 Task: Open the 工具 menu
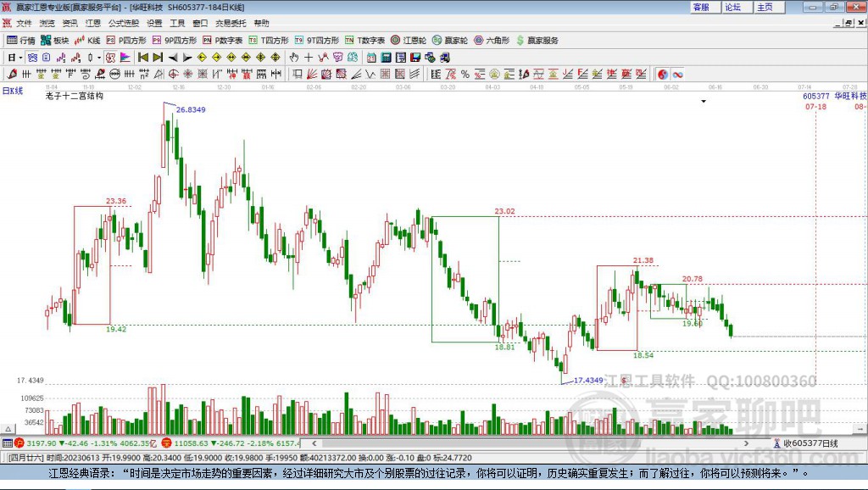tap(177, 23)
